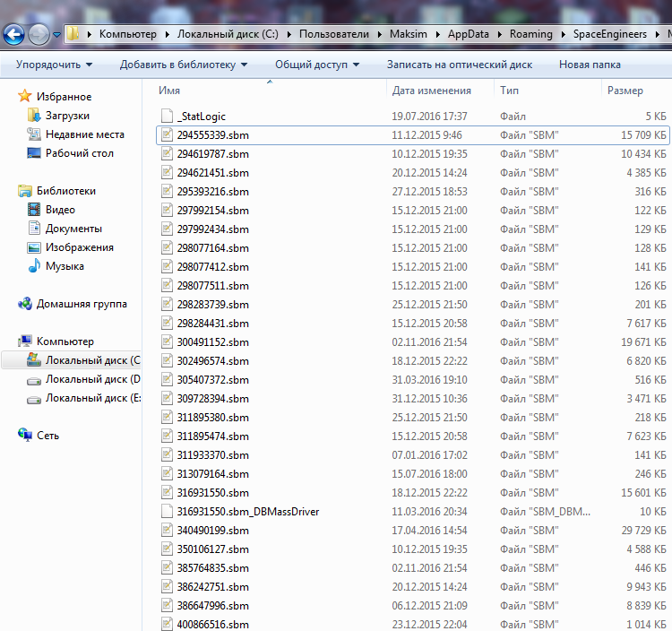Select 298283739.sbm file icon
Screen dimensions: 672x631
tap(168, 305)
